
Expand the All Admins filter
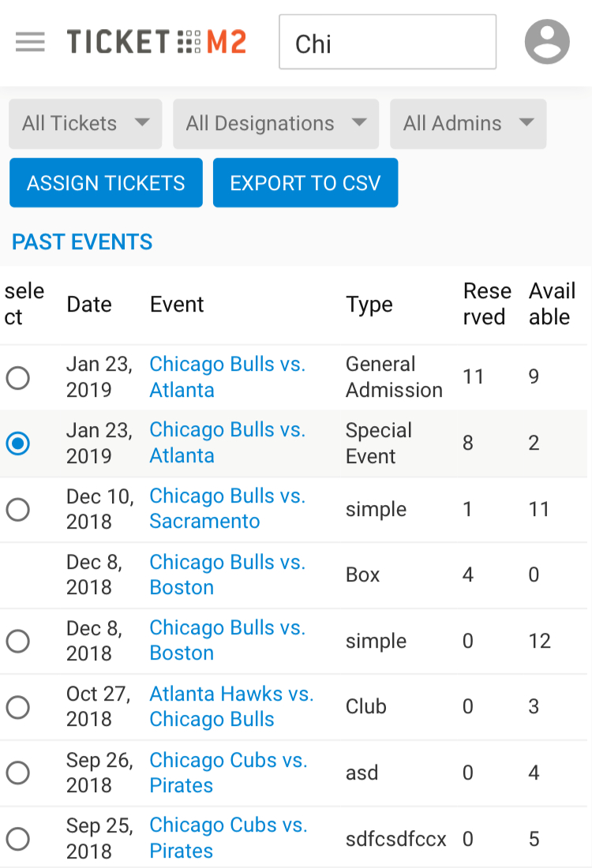pos(468,124)
